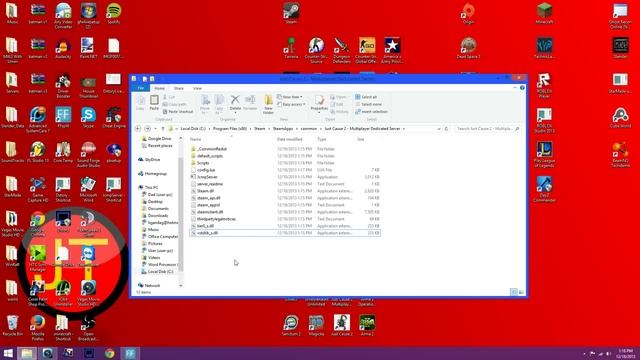This screenshot has height=360, width=640.
Task: Click Paste shortcut in ribbon
Action: 178,111
